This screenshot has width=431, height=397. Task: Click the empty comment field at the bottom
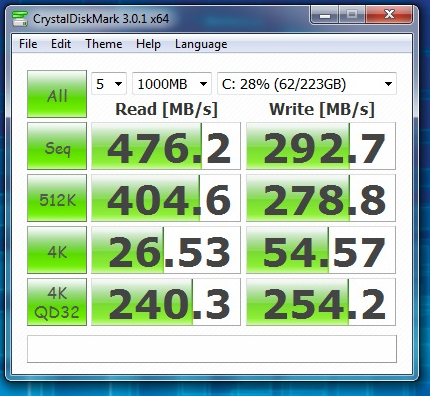(212, 349)
